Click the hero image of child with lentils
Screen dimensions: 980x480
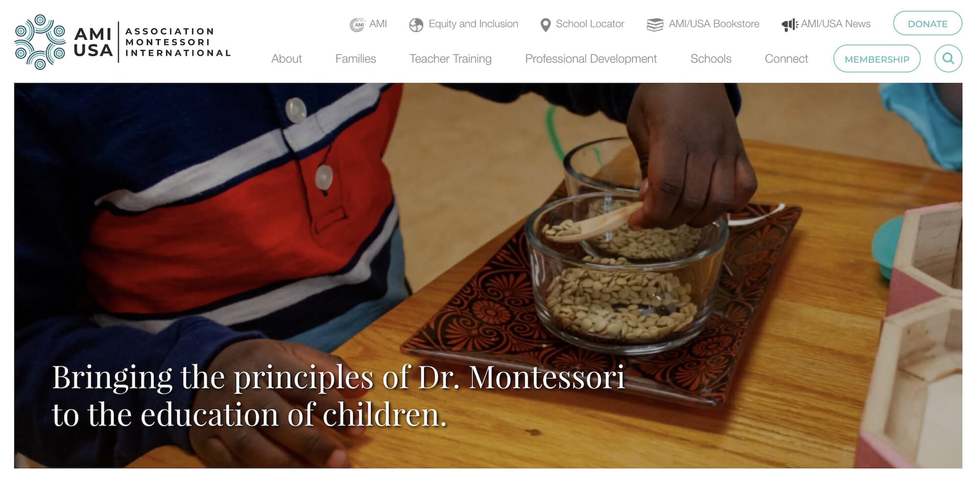pyautogui.click(x=488, y=275)
